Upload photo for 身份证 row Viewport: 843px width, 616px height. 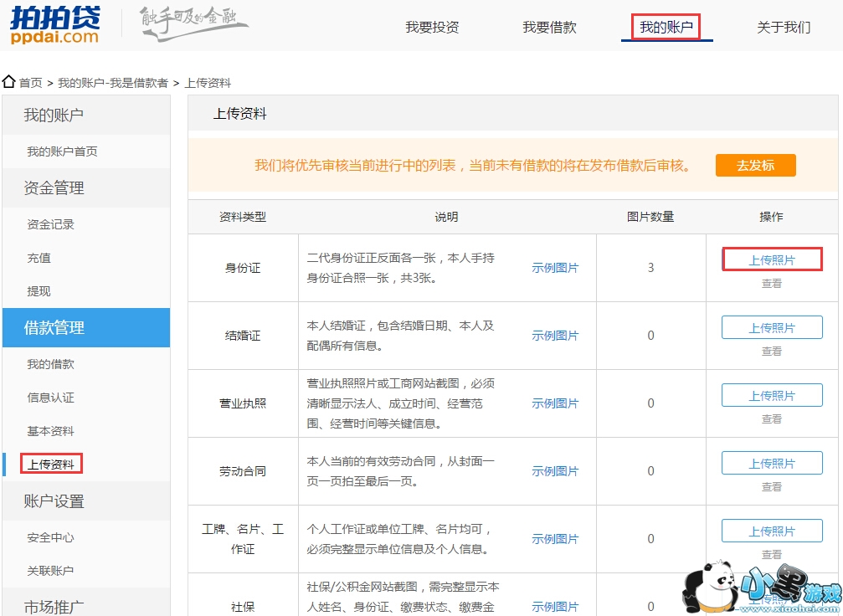click(x=772, y=260)
